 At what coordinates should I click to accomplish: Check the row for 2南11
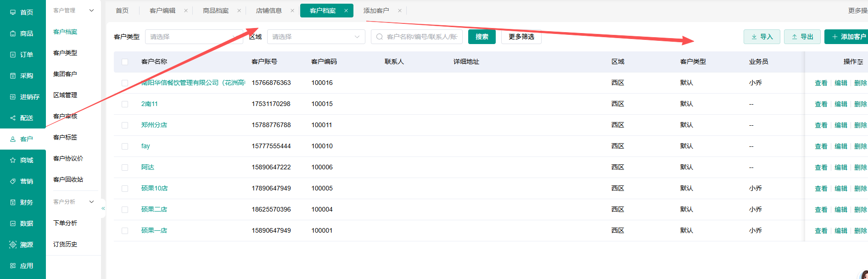click(x=125, y=104)
